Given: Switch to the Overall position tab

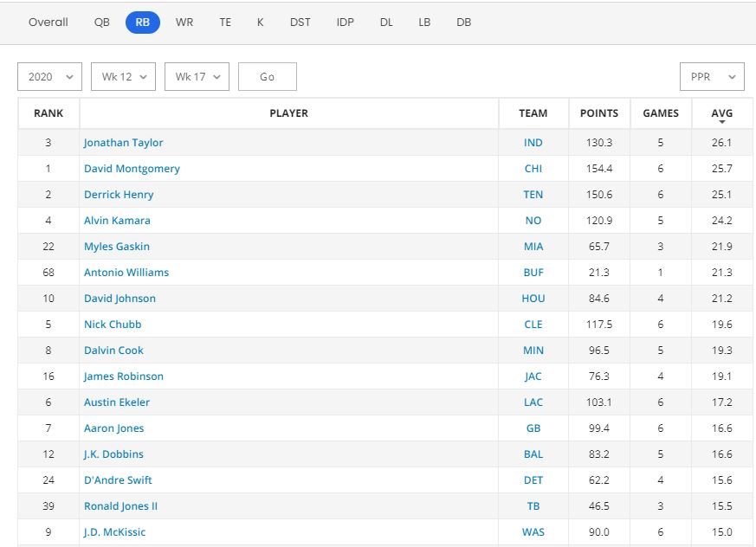Looking at the screenshot, I should pyautogui.click(x=48, y=23).
